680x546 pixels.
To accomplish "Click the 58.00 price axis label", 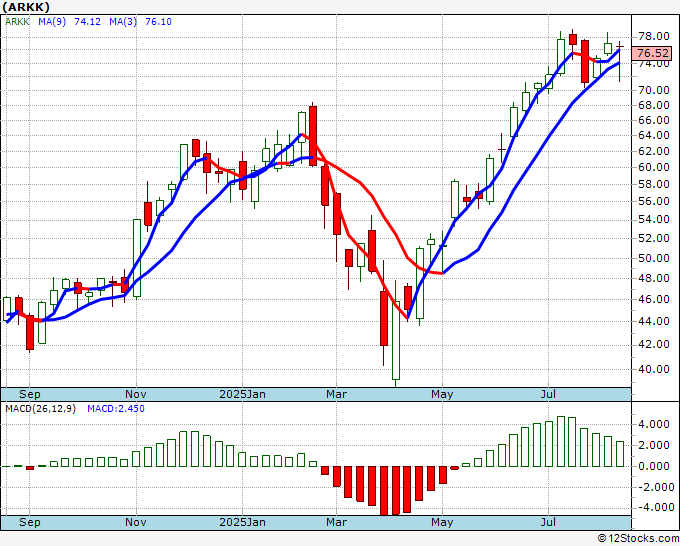I will (654, 184).
